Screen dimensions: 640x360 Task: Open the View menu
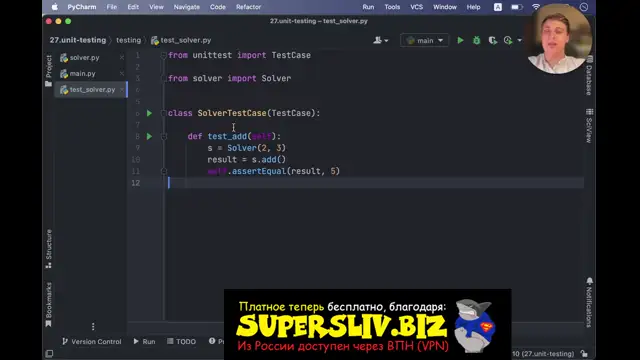click(x=156, y=7)
